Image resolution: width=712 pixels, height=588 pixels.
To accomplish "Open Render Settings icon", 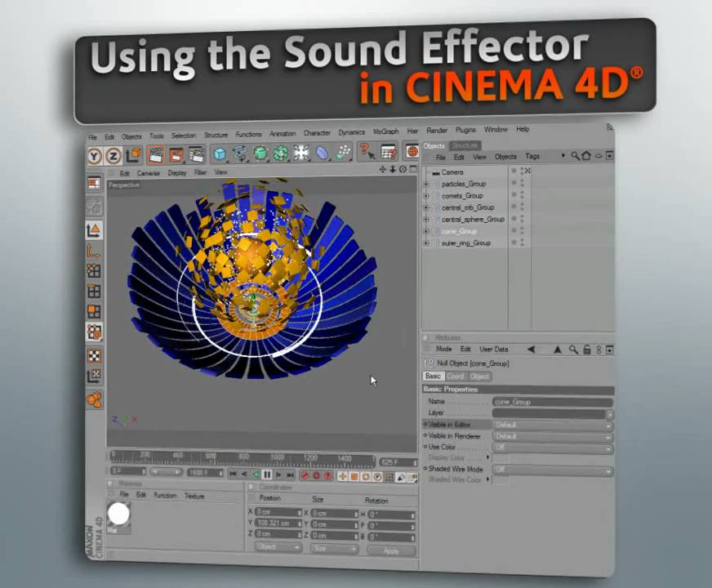I will (197, 154).
